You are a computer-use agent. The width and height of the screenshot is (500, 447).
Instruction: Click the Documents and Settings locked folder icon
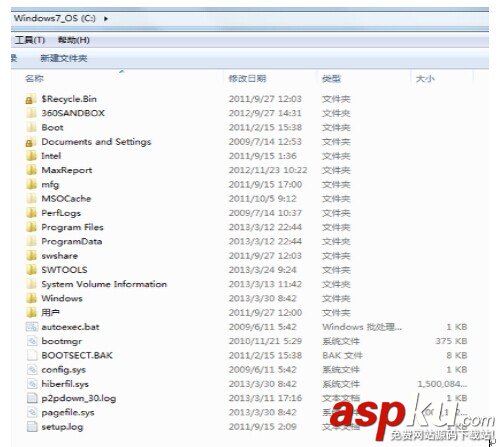(x=31, y=142)
